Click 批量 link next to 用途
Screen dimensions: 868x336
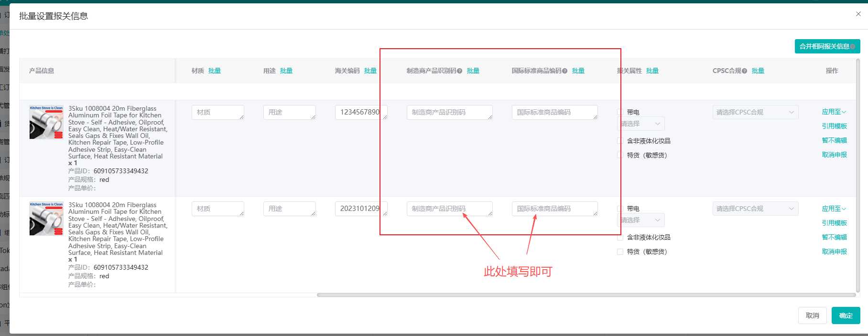(286, 71)
